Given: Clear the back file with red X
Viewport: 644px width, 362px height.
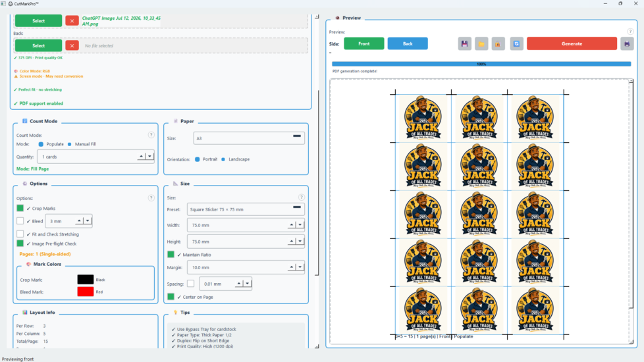Looking at the screenshot, I should tap(72, 45).
